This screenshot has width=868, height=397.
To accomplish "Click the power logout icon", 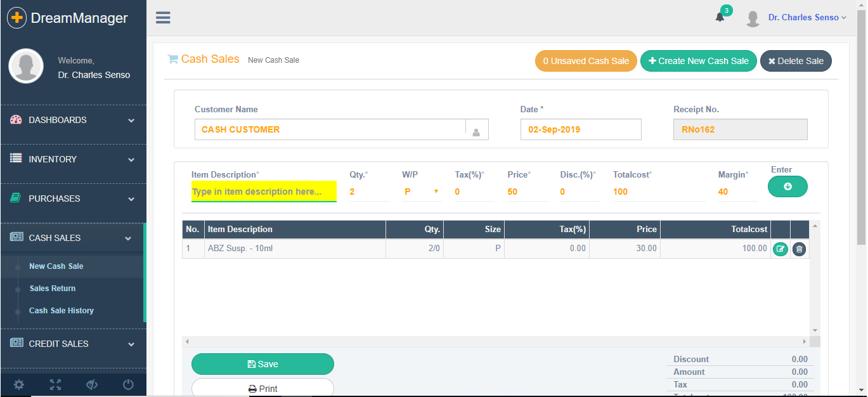I will [x=128, y=384].
